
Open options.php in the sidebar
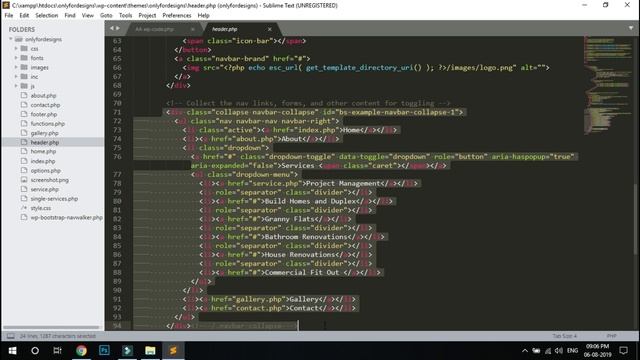pyautogui.click(x=46, y=171)
